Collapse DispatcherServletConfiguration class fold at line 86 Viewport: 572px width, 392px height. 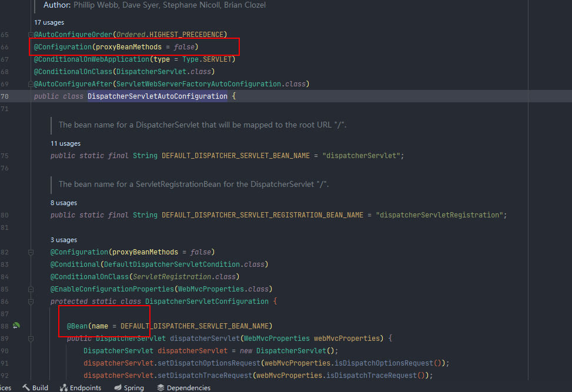[31, 301]
